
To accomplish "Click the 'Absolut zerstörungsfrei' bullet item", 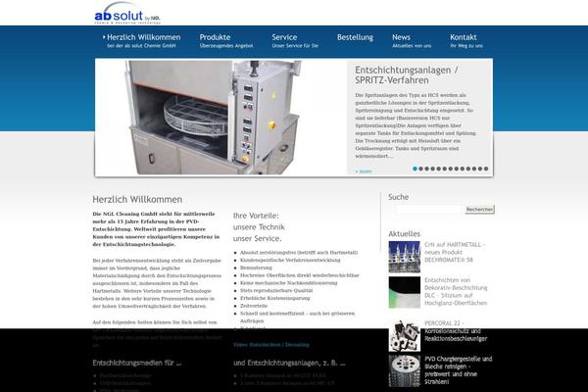I will [x=299, y=253].
